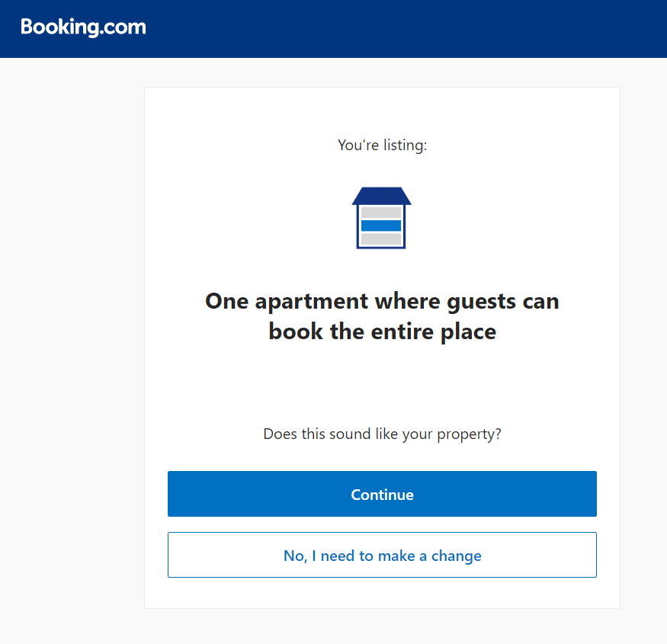Image resolution: width=667 pixels, height=644 pixels.
Task: Select the highlighted blue bar inside the apartment icon
Action: [x=381, y=226]
